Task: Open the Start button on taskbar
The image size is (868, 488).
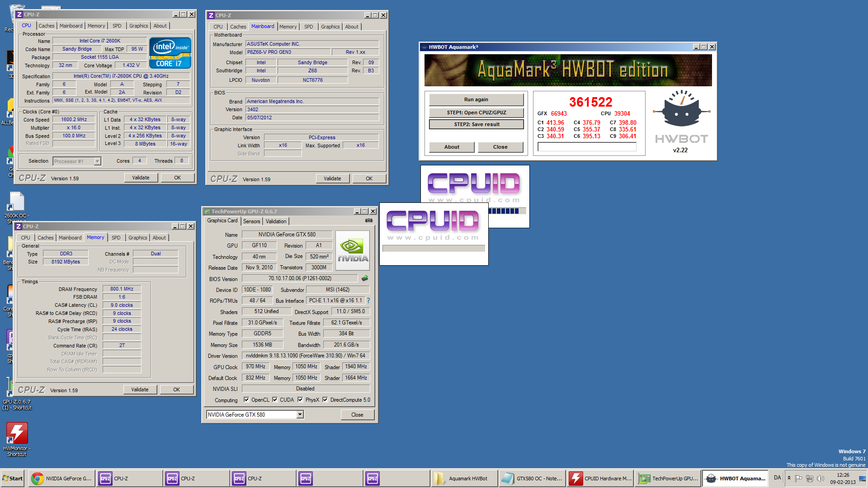Action: point(13,479)
